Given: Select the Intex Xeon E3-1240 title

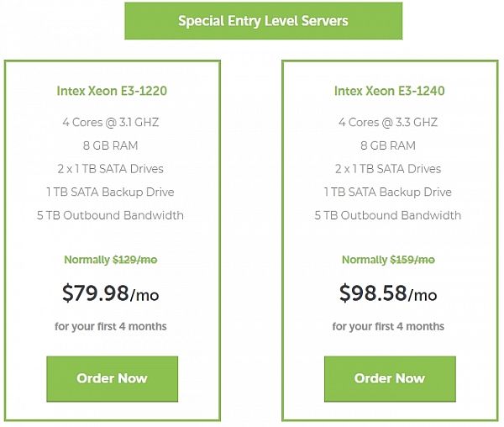Looking at the screenshot, I should 389,91.
